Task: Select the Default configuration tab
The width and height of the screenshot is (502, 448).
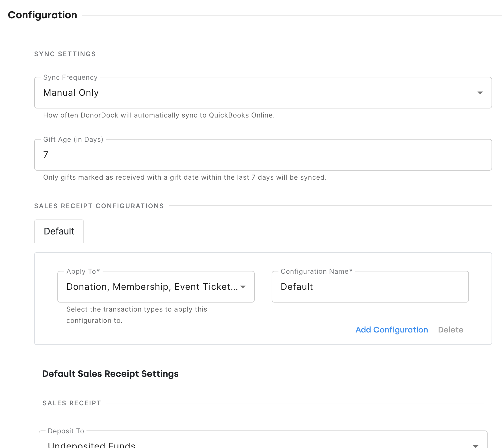Action: click(x=59, y=231)
